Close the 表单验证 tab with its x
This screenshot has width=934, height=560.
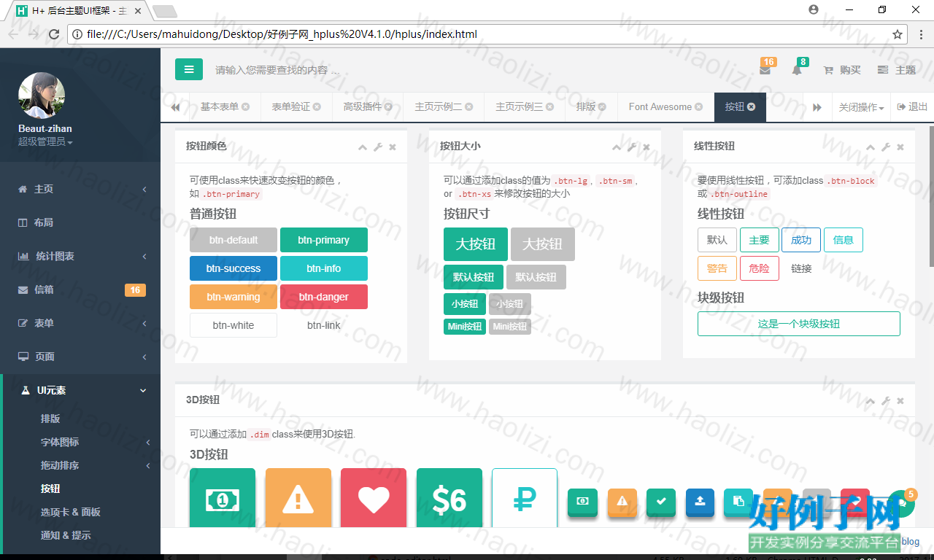pos(317,106)
